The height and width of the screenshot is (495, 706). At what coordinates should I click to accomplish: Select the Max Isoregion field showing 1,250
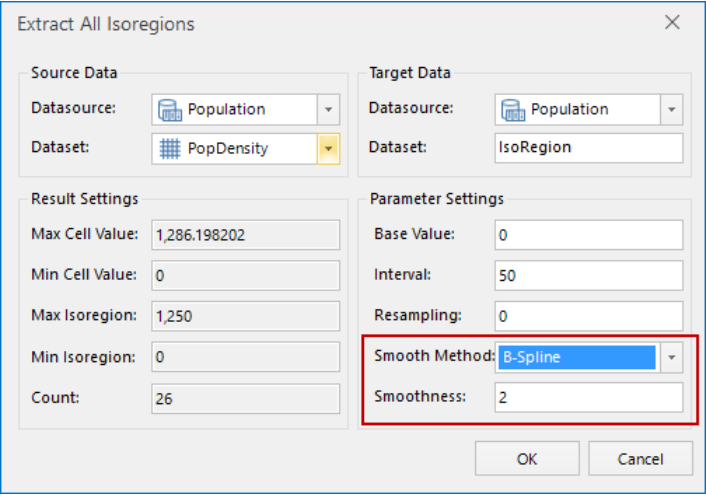coord(246,316)
